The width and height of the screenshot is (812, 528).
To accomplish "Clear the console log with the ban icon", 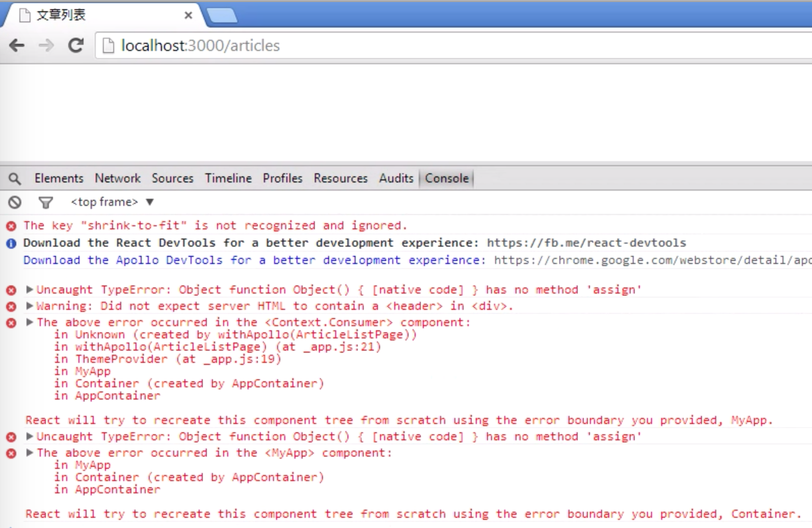I will point(15,202).
